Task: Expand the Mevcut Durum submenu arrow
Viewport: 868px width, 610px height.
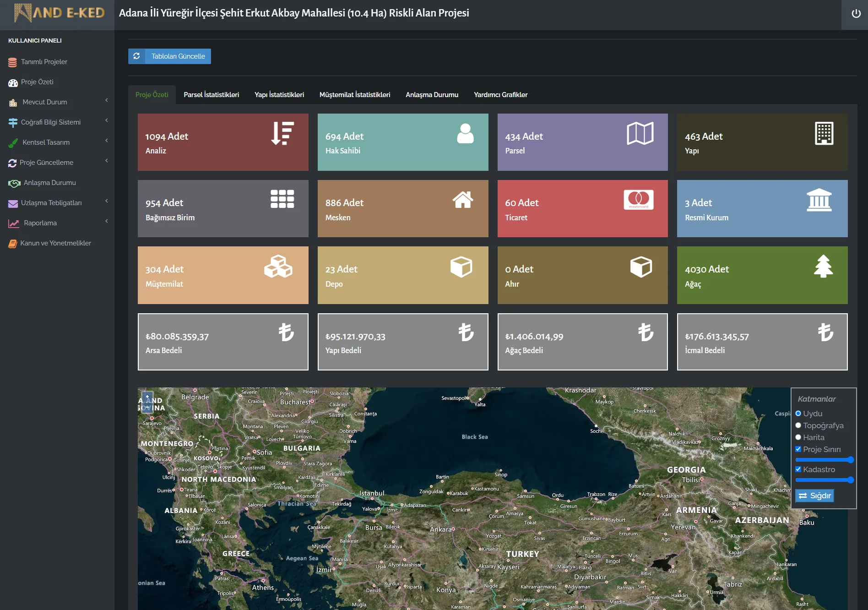Action: click(x=107, y=100)
